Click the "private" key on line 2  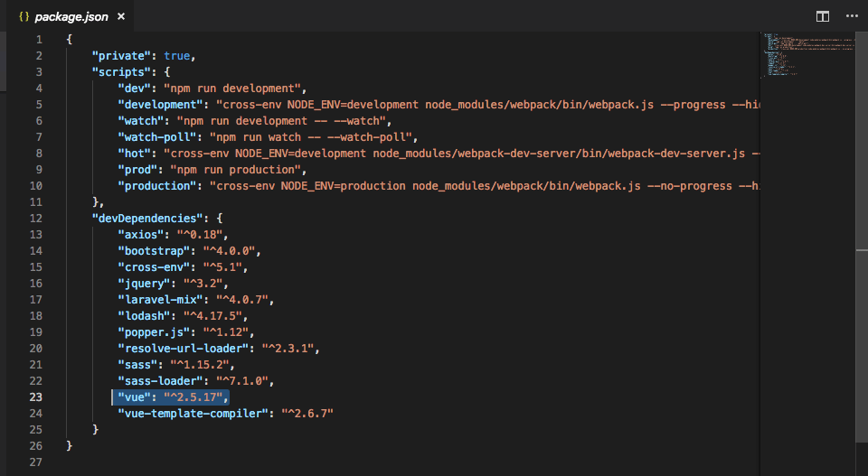[122, 56]
